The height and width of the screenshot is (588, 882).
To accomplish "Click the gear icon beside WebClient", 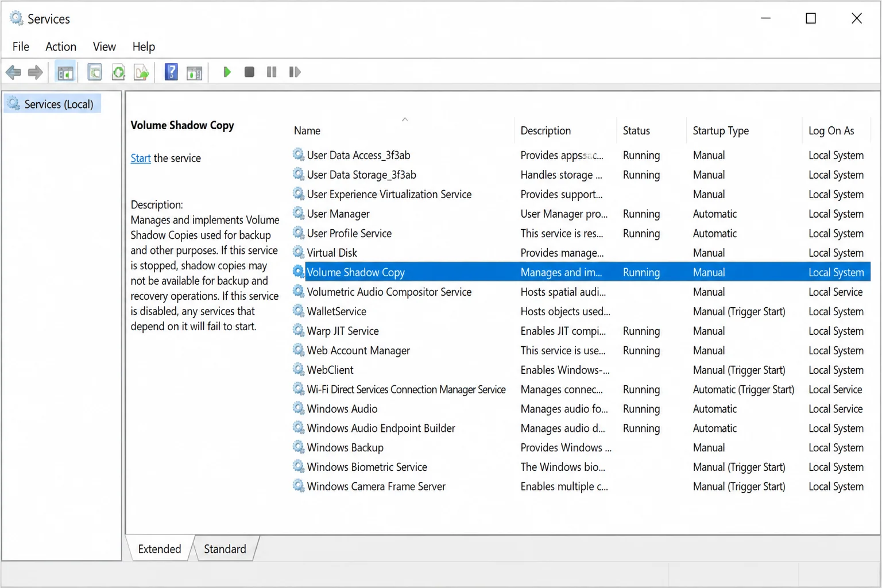I will [x=299, y=370].
